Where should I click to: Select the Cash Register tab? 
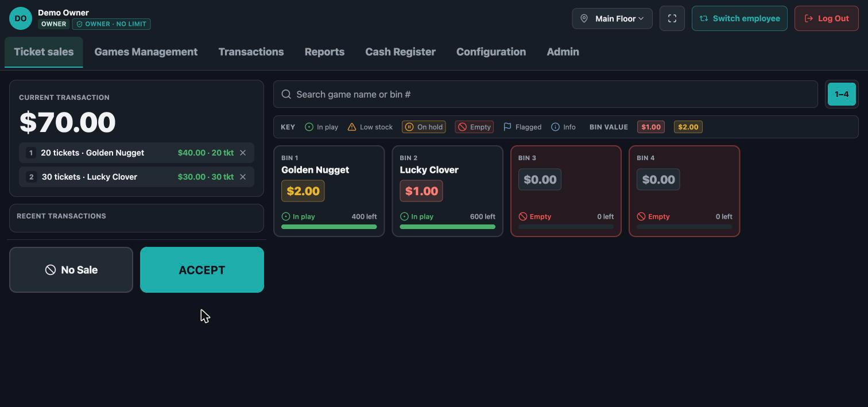[400, 52]
